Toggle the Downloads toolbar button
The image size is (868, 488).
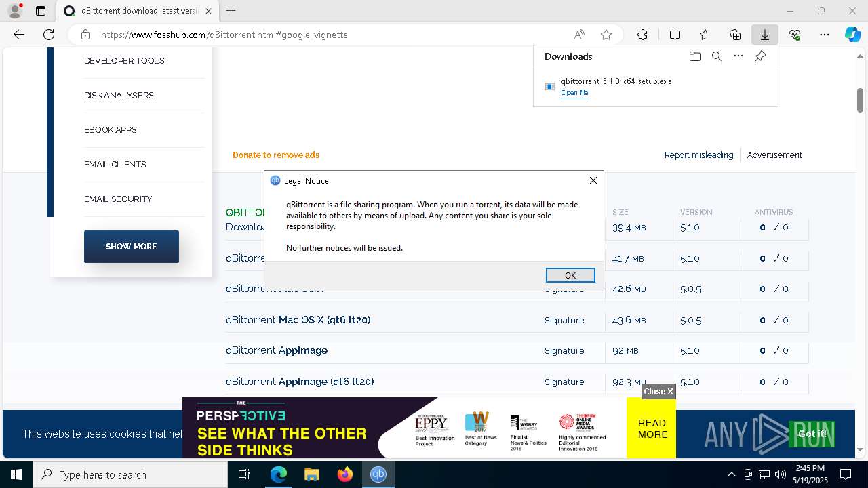tap(764, 35)
